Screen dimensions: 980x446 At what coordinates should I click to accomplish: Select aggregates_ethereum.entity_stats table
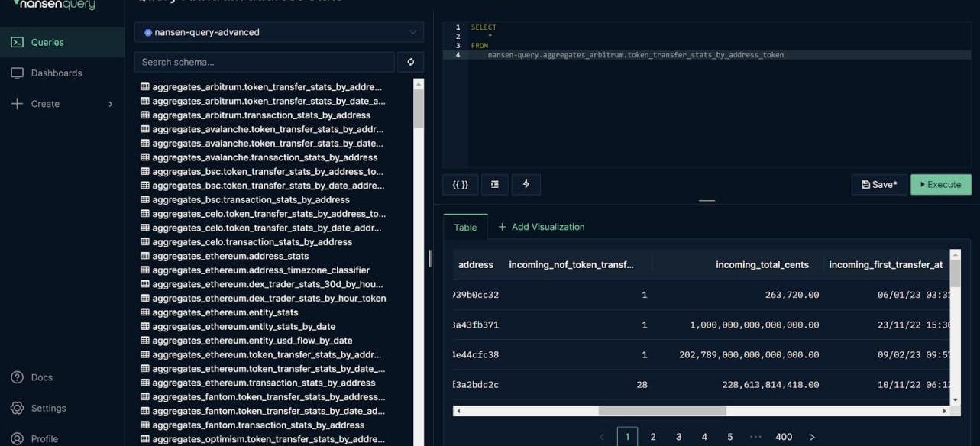(219, 312)
